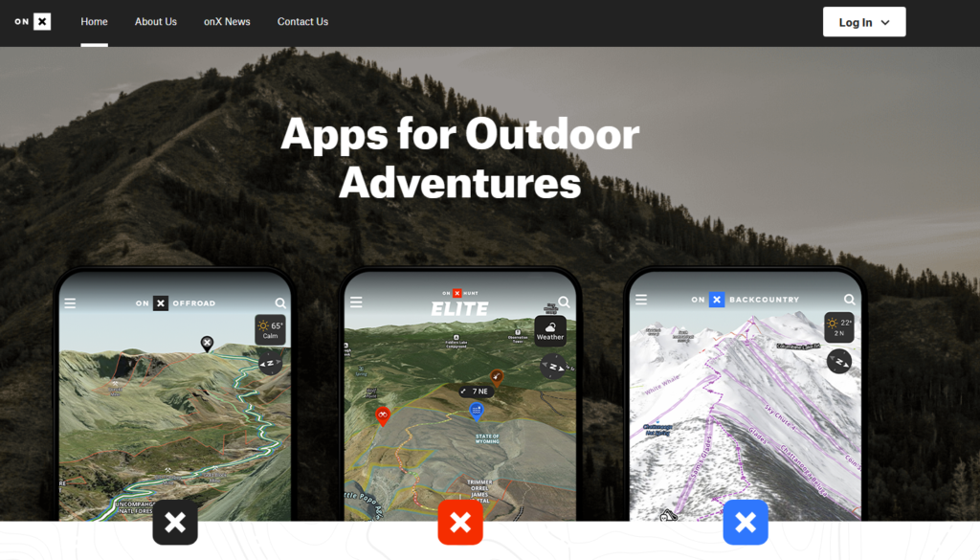Click the onX Hunt Elite logo
Image resolution: width=980 pixels, height=560 pixels.
tap(460, 303)
